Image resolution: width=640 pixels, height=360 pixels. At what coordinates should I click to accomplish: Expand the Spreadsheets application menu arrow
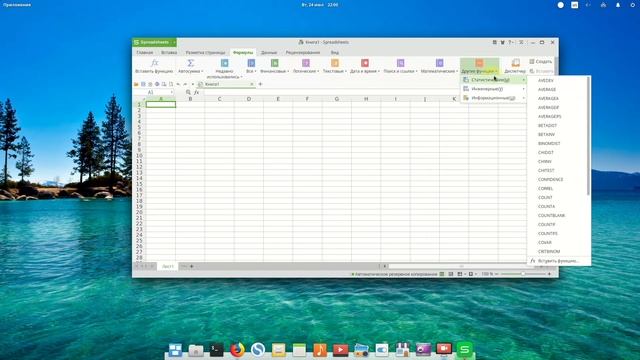coord(174,42)
